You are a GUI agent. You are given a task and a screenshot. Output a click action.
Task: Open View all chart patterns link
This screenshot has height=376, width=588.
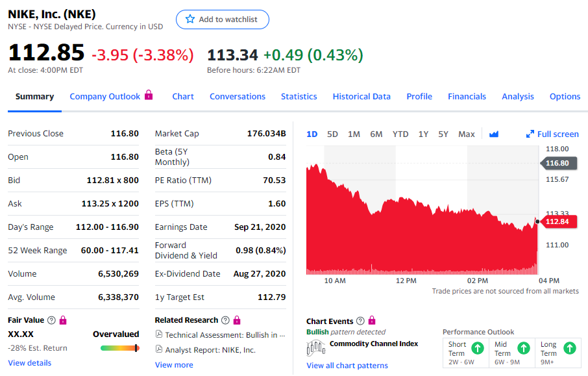(x=347, y=366)
